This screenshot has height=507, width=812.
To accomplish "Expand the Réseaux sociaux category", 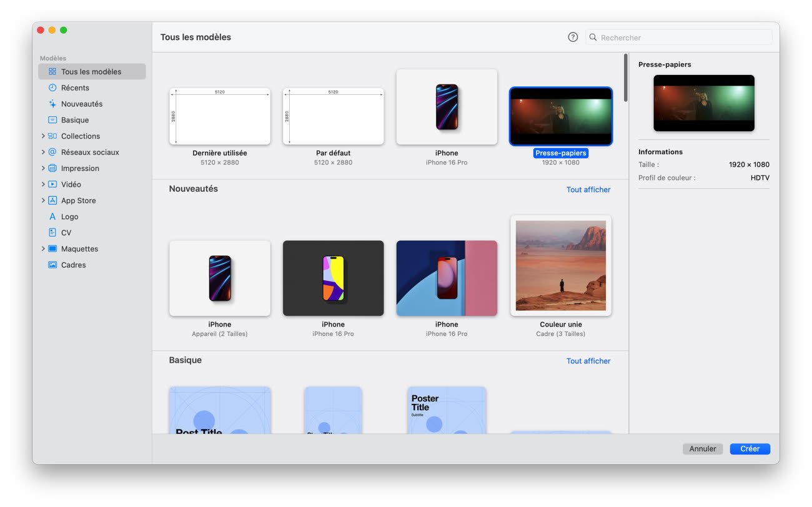I will [43, 152].
